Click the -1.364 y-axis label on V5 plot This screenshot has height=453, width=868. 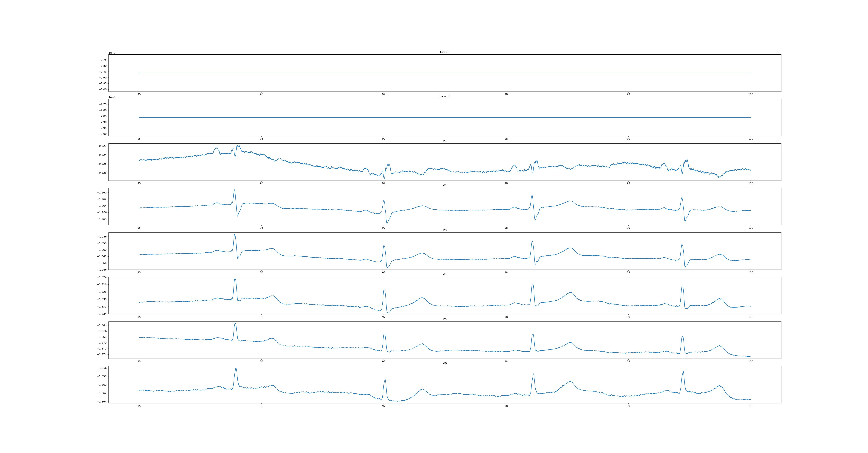click(102, 325)
